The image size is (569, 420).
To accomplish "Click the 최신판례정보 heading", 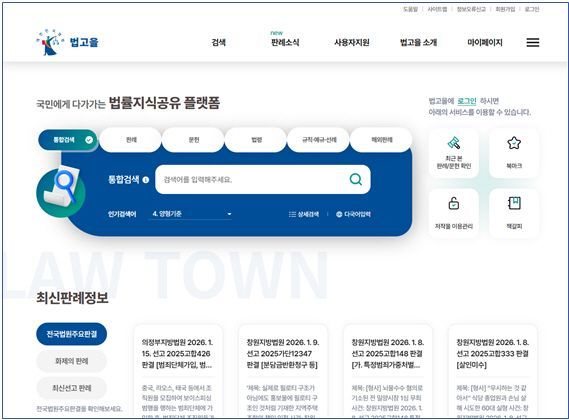I will [72, 298].
